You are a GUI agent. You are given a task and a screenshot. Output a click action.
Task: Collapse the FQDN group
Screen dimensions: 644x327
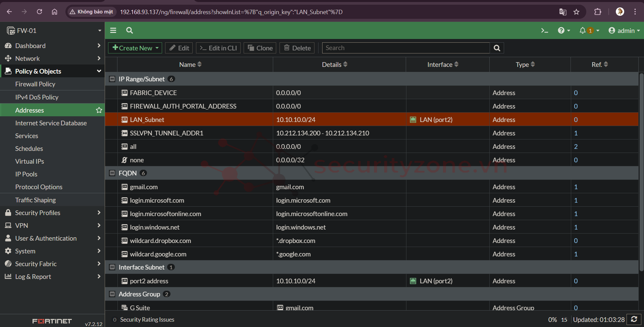click(112, 173)
